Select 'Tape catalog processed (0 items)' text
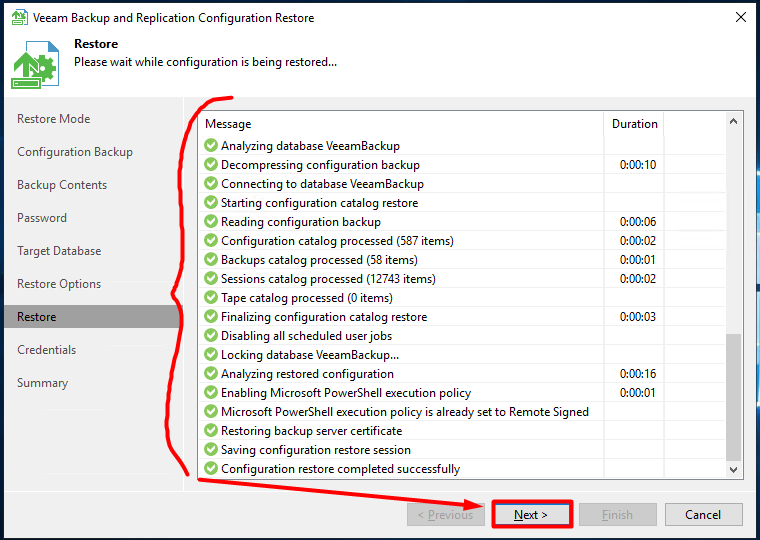 click(x=307, y=298)
